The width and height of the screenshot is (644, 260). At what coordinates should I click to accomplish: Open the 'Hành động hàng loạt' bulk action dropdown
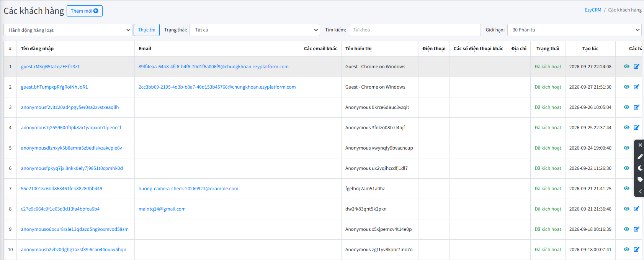tap(68, 30)
